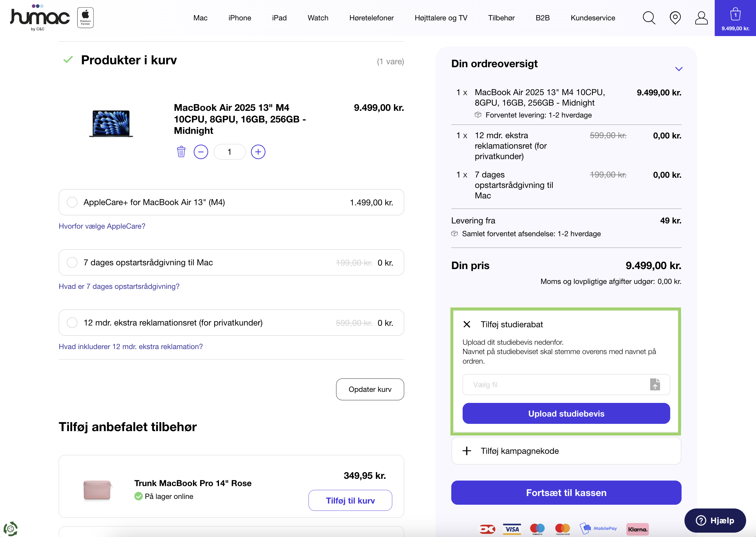
Task: Select 12 mdr. ekstra reklamationsret radio button
Action: click(x=72, y=322)
